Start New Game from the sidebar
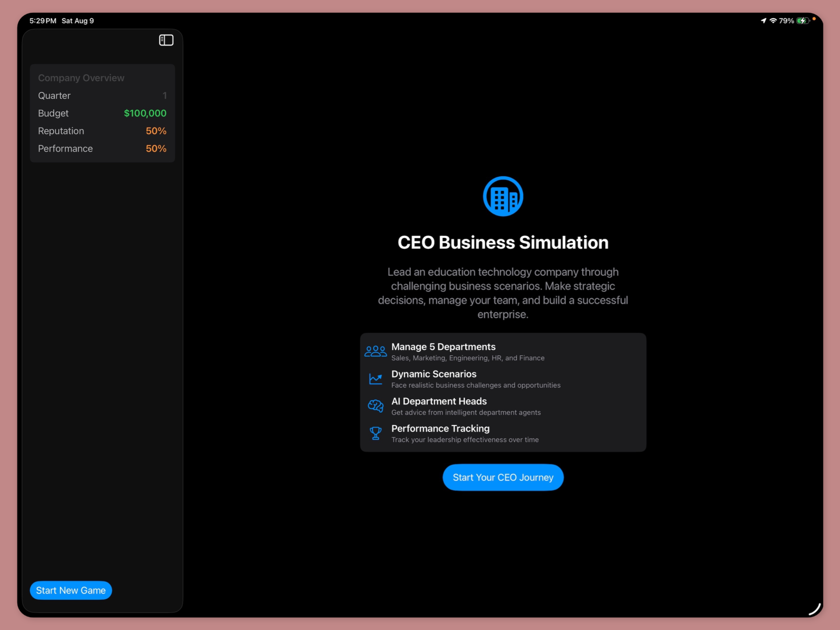 71,590
